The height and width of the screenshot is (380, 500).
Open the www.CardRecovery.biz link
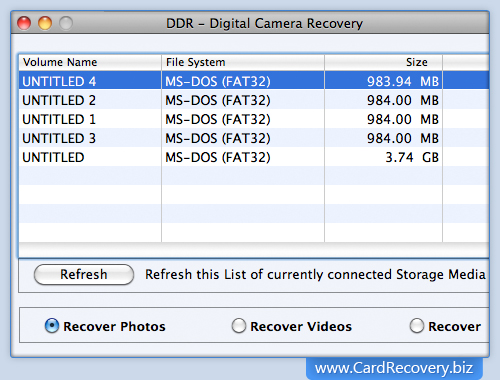(x=394, y=368)
